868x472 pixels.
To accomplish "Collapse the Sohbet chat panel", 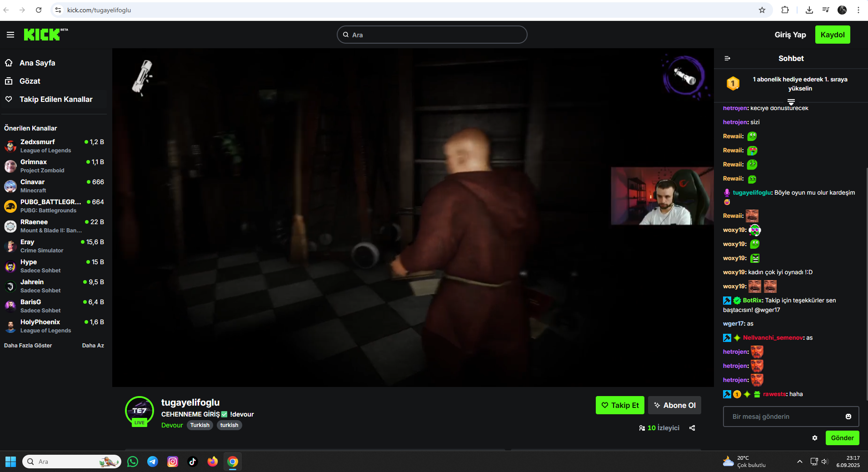I will pos(727,58).
